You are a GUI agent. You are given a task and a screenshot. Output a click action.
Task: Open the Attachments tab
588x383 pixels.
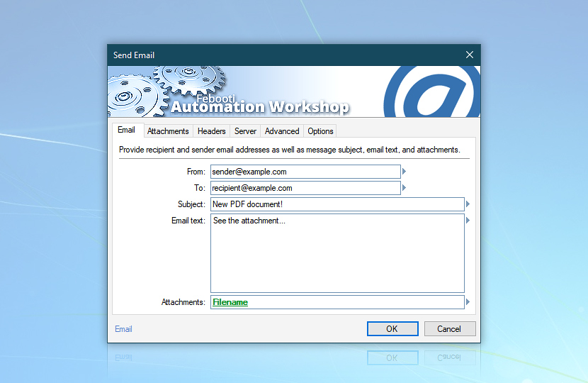pos(168,131)
